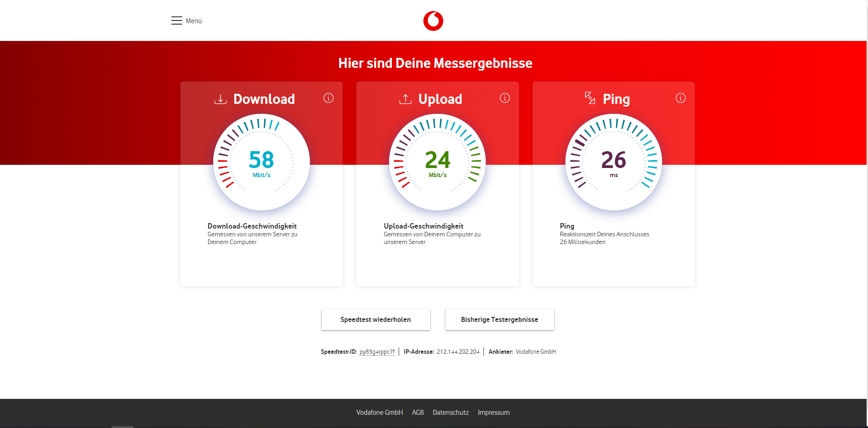Open Ping card info icon
This screenshot has width=868, height=428.
(681, 98)
